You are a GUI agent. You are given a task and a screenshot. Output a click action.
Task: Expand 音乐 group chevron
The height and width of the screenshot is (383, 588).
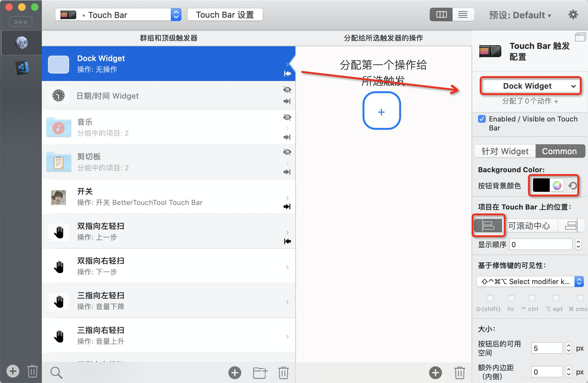pos(287,128)
